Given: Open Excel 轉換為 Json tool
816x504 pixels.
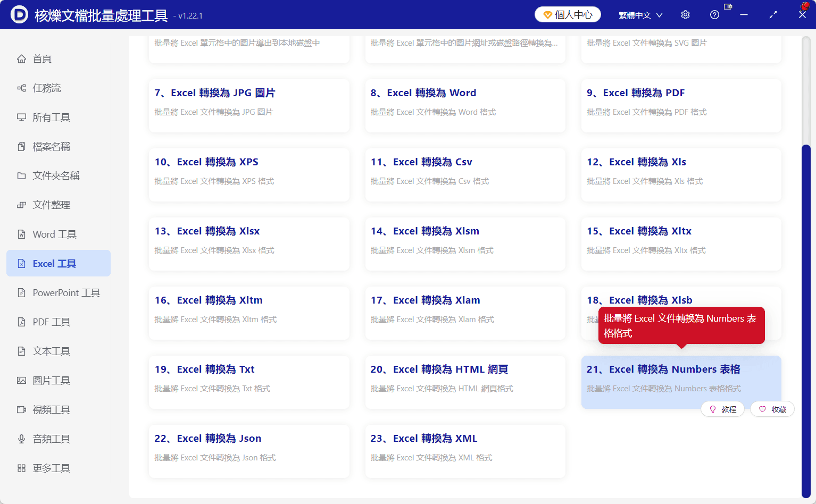Looking at the screenshot, I should click(x=249, y=451).
